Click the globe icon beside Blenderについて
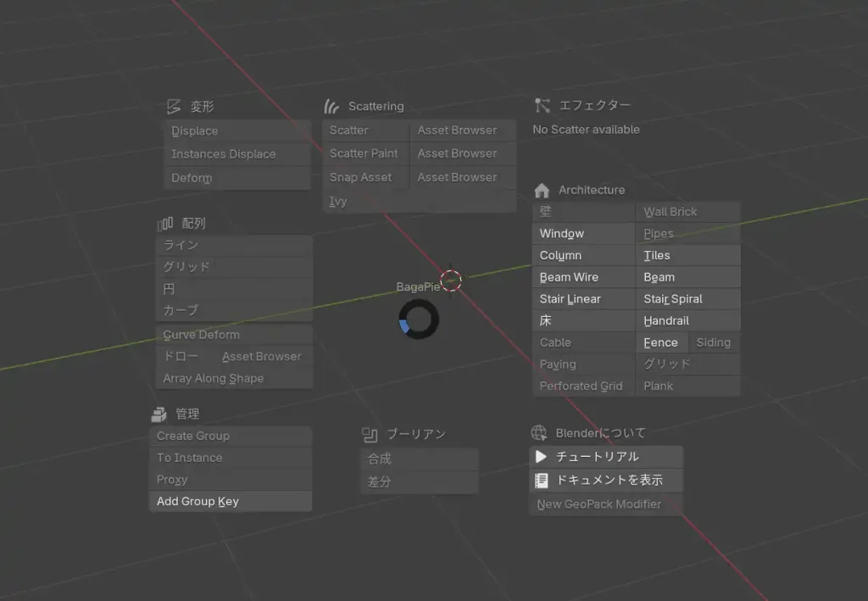 pos(538,433)
